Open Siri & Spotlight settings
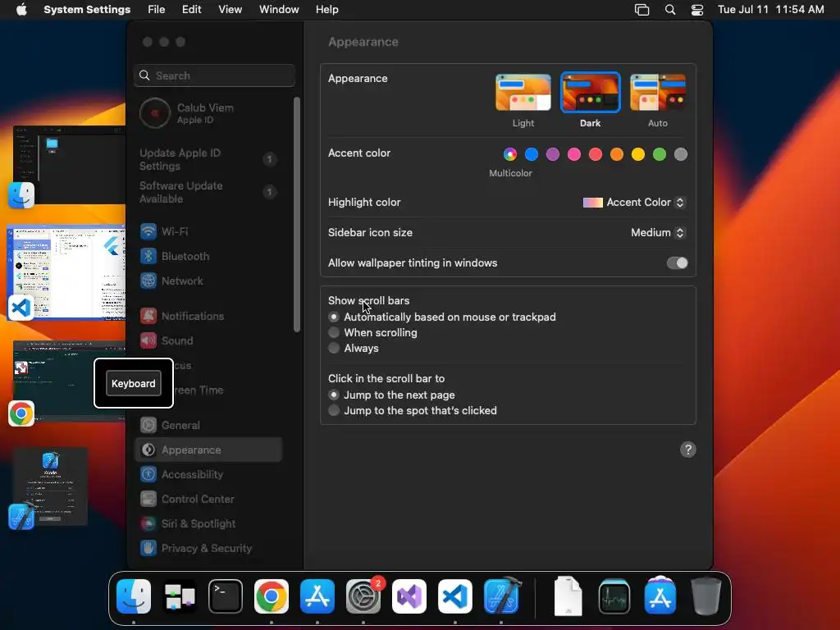This screenshot has height=630, width=840. pos(208,524)
